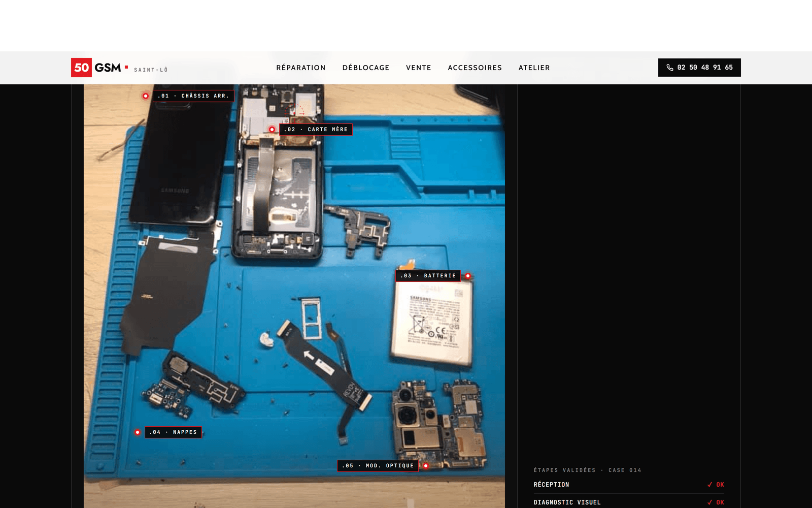
Task: Select the .05 Mod. optique label
Action: [x=378, y=466]
